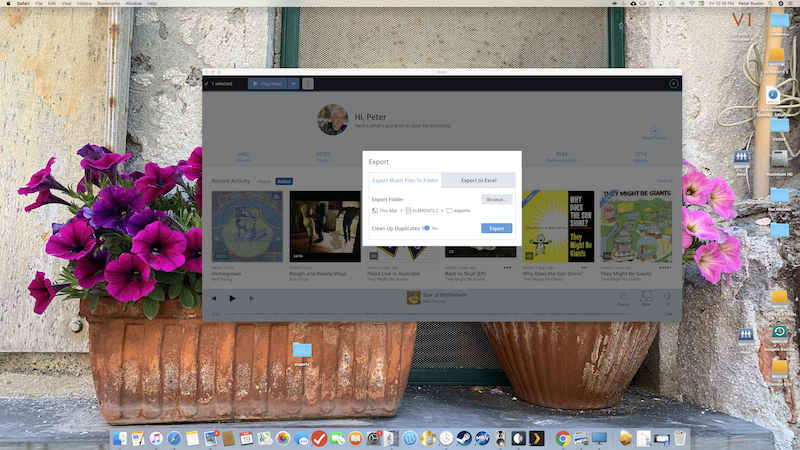Open the Queue icon

[623, 298]
